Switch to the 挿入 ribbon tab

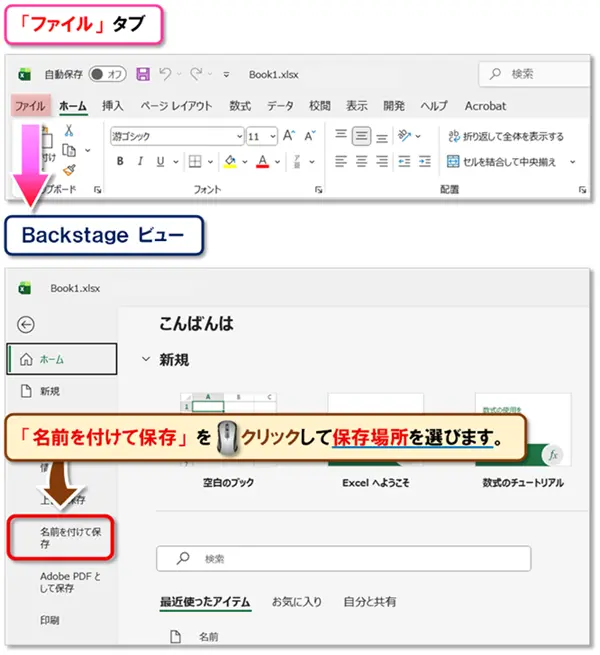point(113,106)
